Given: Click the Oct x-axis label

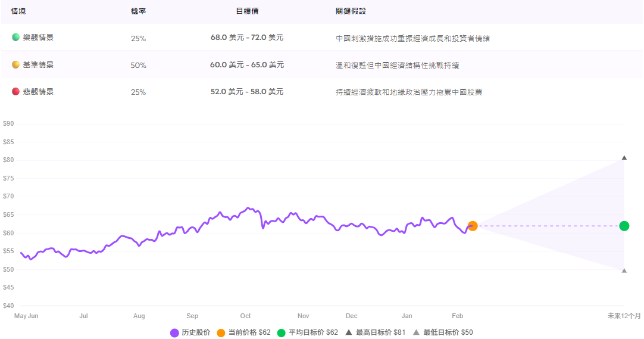Looking at the screenshot, I should tap(245, 316).
